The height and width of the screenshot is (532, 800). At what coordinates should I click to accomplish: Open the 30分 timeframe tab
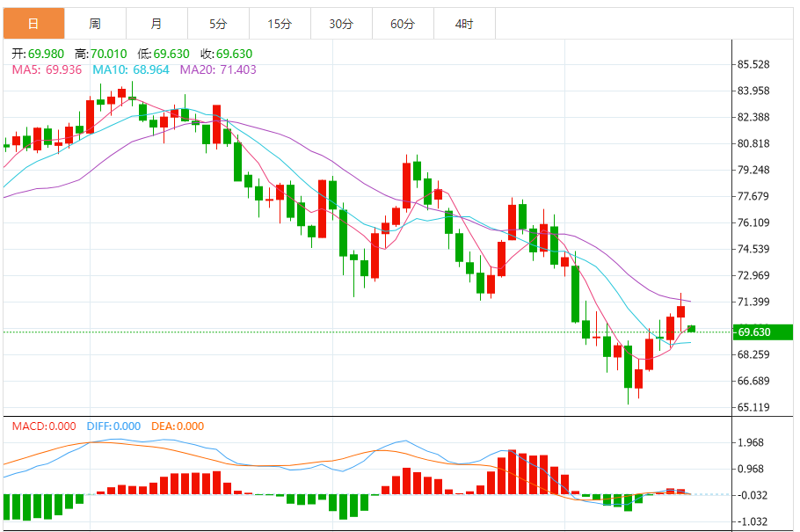[341, 24]
